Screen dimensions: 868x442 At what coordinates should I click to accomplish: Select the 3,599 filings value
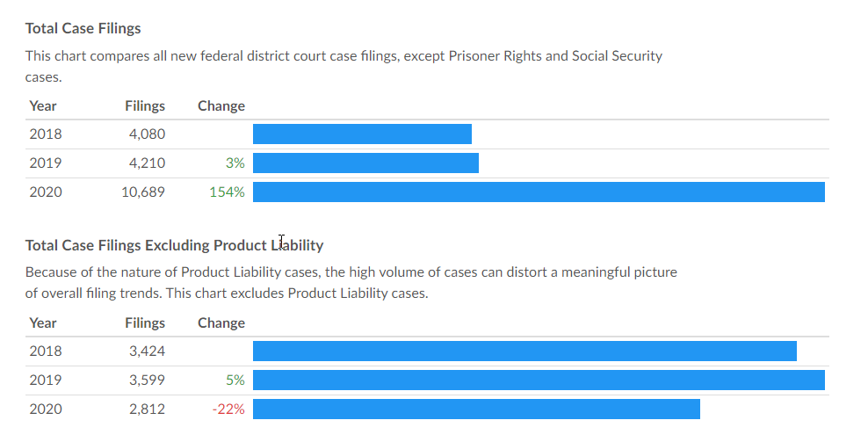(147, 380)
